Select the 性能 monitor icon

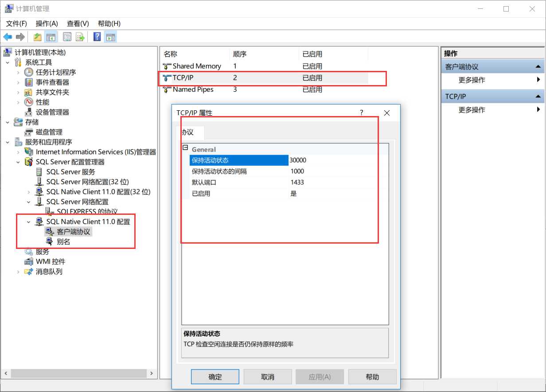pos(28,102)
